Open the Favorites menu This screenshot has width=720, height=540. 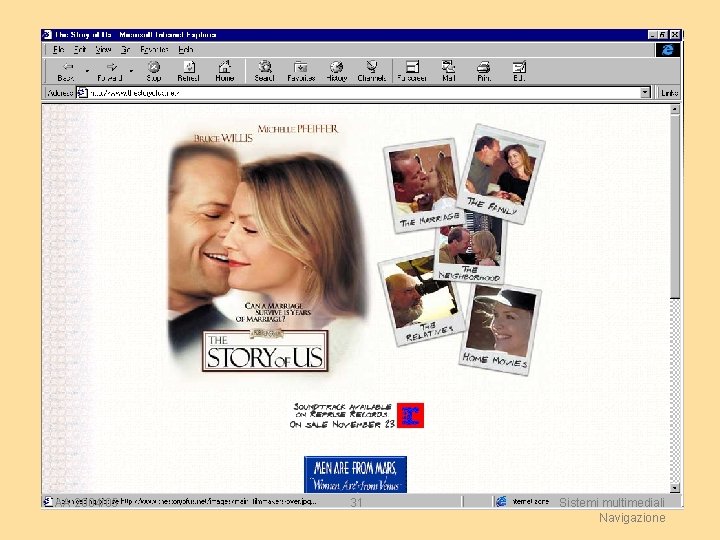(154, 50)
